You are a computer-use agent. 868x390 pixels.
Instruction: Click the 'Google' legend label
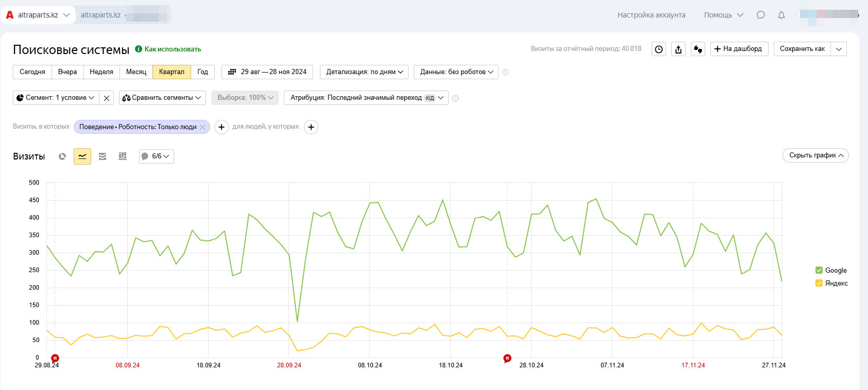point(836,270)
